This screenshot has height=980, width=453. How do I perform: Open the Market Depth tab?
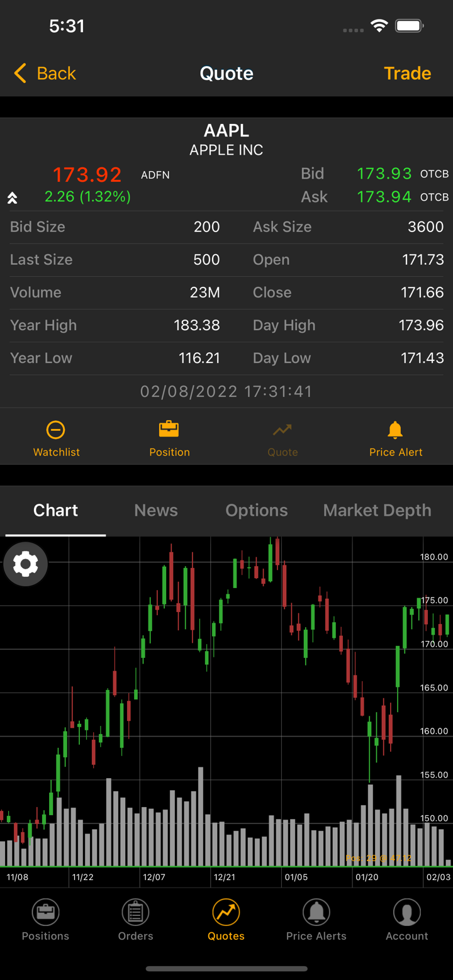click(377, 510)
